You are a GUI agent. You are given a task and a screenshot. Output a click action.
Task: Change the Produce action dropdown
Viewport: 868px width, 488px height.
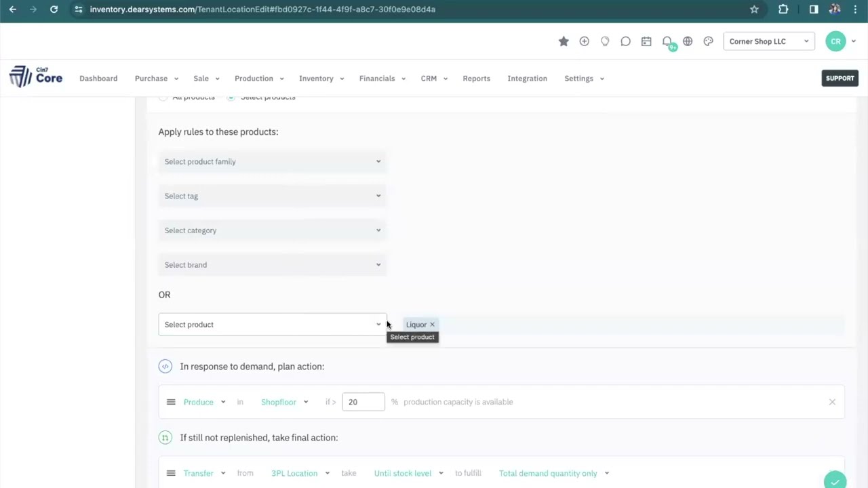coord(204,402)
